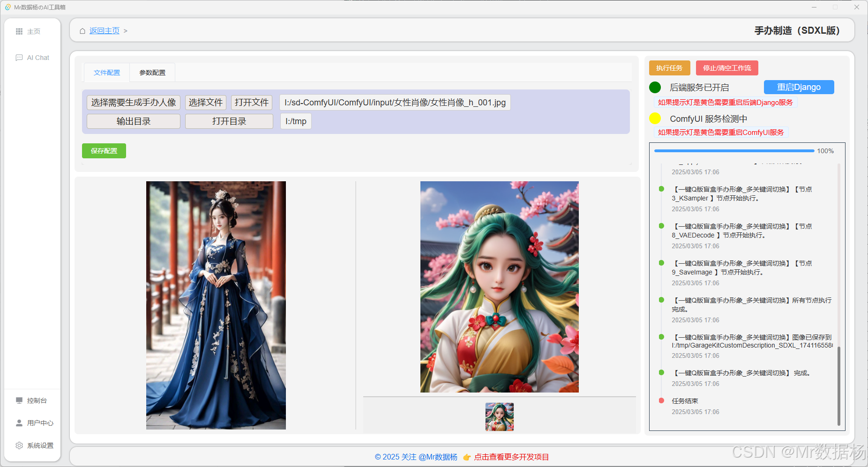Click the 100% task progress bar
The image size is (868, 467).
(734, 151)
